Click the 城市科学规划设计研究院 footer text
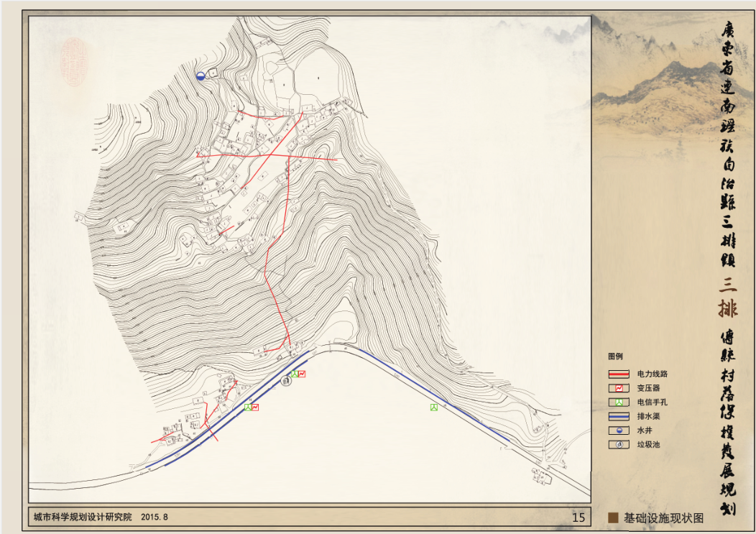The height and width of the screenshot is (534, 756). (83, 517)
